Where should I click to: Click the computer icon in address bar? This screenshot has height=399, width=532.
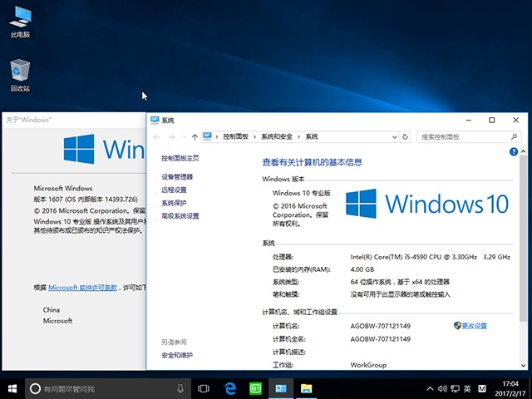pos(207,136)
